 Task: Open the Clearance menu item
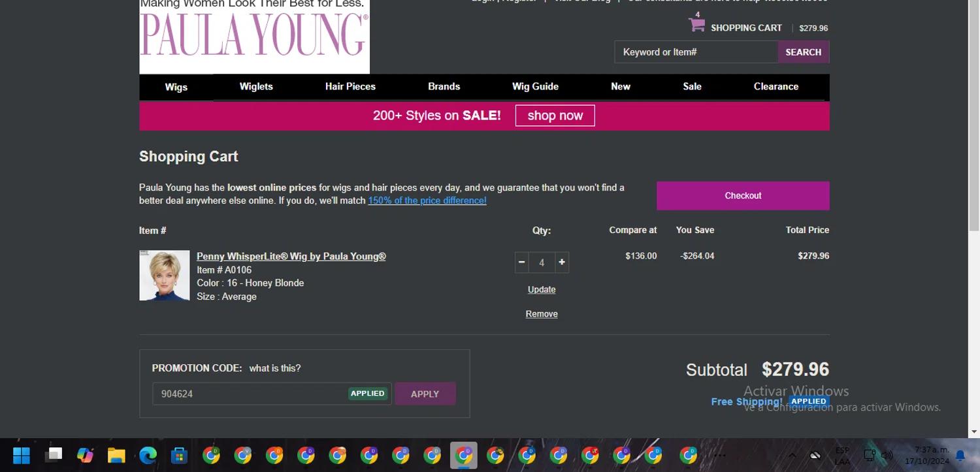(776, 86)
